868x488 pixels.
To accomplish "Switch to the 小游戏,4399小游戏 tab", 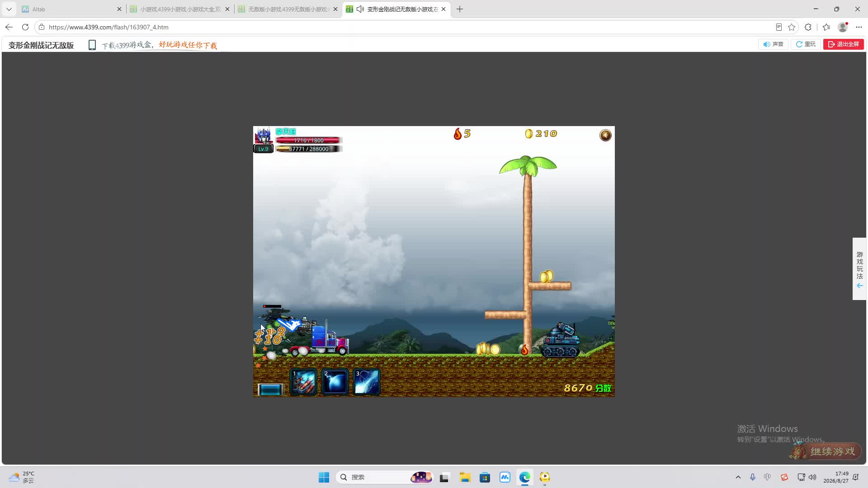I will [179, 9].
